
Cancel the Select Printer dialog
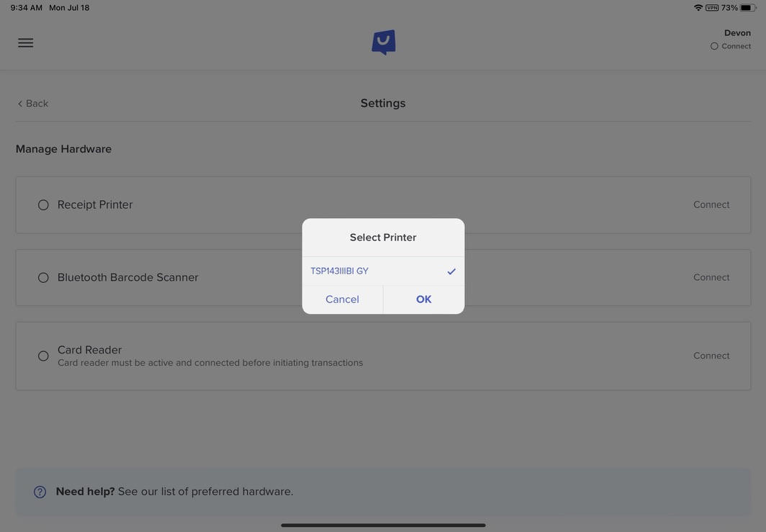click(x=342, y=299)
